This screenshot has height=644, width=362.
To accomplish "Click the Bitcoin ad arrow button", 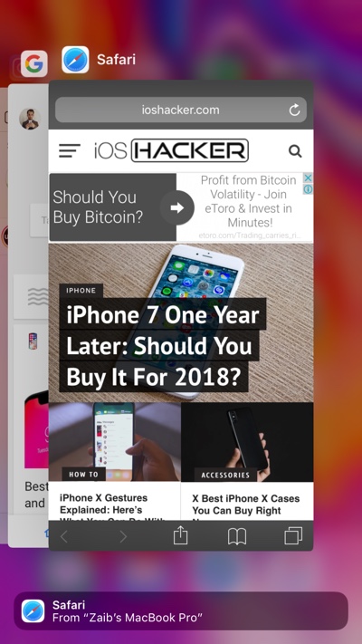I will tap(176, 207).
